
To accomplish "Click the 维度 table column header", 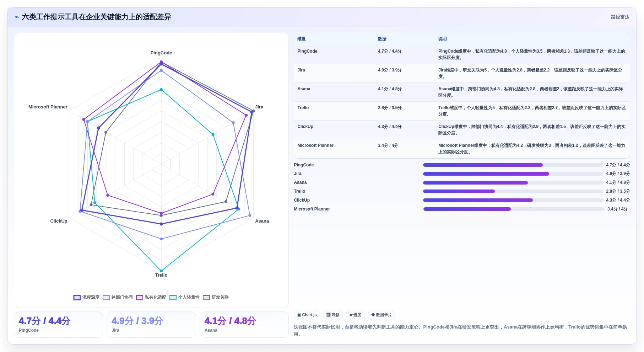I will [302, 39].
